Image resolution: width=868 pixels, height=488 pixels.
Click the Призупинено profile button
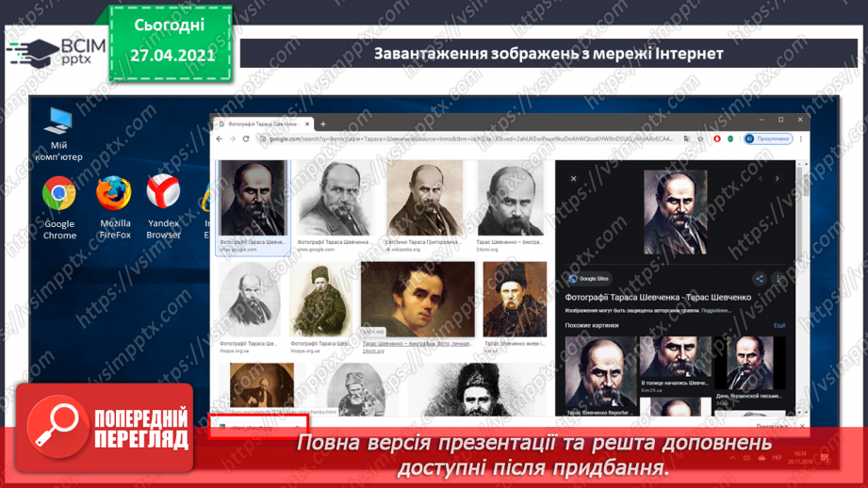click(x=768, y=138)
